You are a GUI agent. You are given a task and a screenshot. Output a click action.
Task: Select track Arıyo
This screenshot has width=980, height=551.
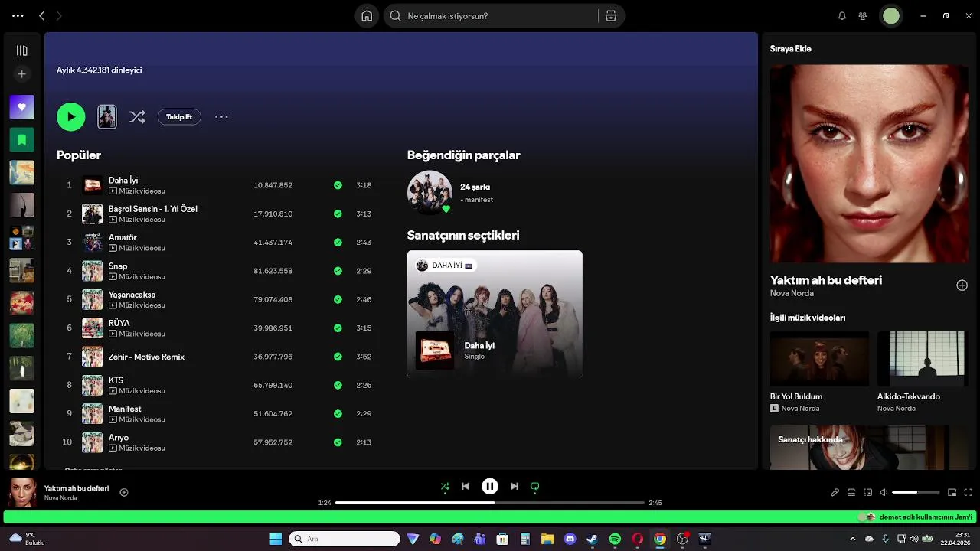point(119,438)
